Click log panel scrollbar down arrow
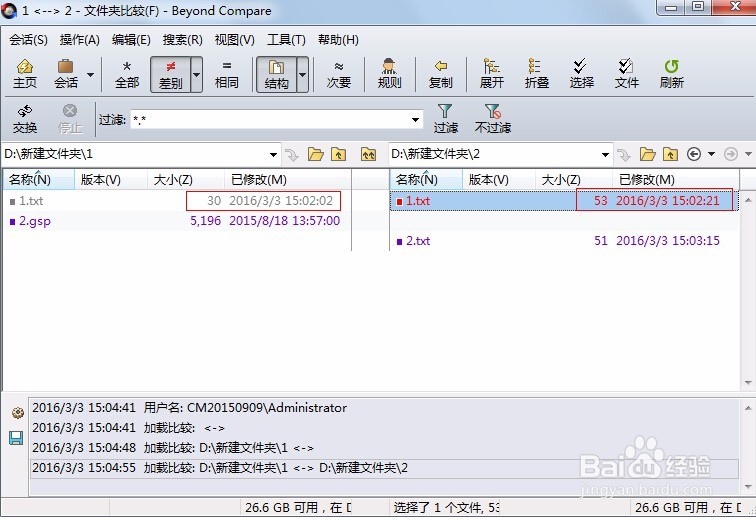Viewport: 756px width, 517px height. (748, 487)
